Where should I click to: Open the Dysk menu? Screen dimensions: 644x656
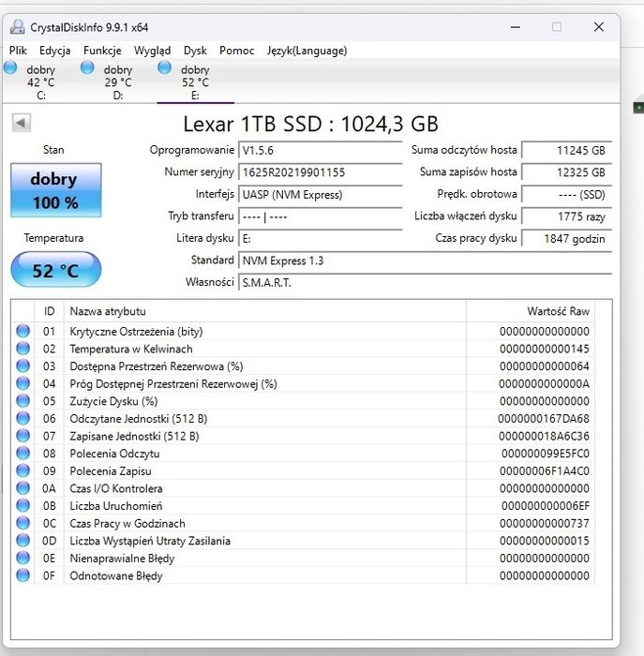[x=195, y=51]
